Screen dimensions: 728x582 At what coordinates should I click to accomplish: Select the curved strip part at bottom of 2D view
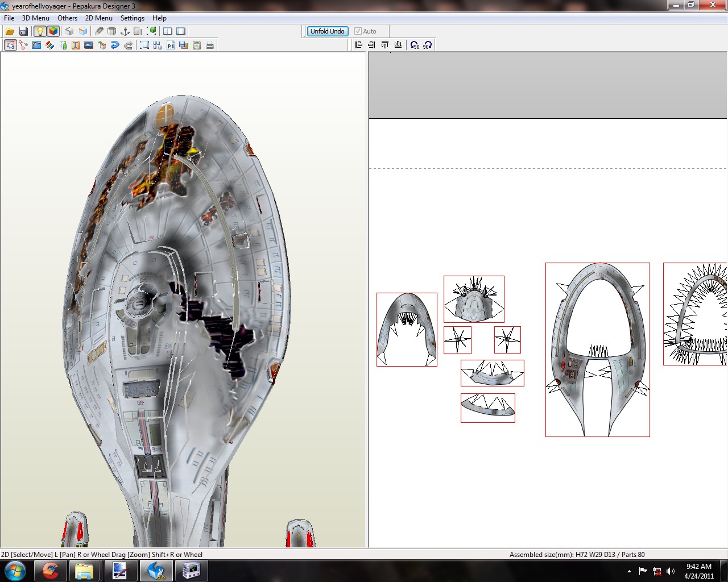pos(488,408)
